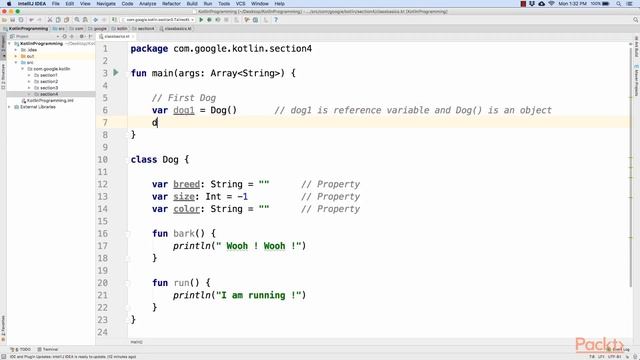
Task: Click the Replace icon in toolbar
Action: [x=85, y=20]
